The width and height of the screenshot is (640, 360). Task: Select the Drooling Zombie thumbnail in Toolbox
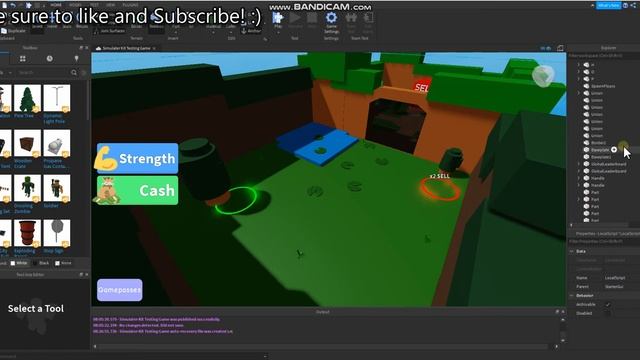pos(27,188)
